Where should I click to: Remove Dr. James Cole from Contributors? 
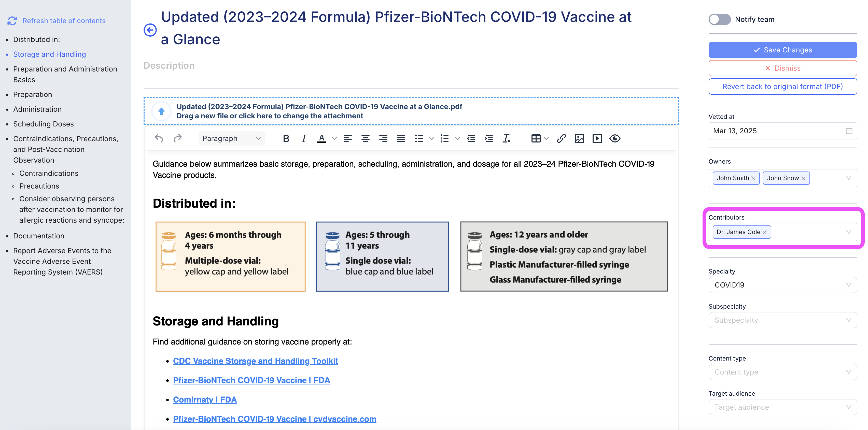(765, 232)
